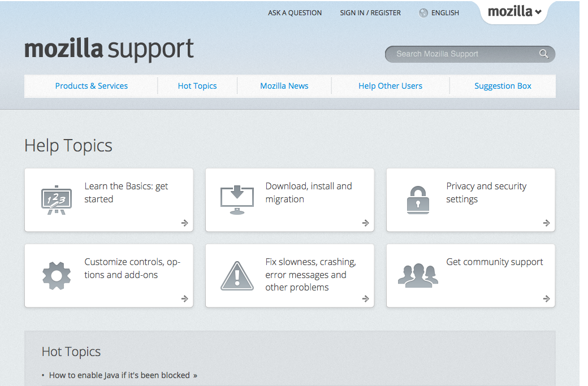Click arrow on Learn the Basics card
588x386 pixels.
point(184,223)
